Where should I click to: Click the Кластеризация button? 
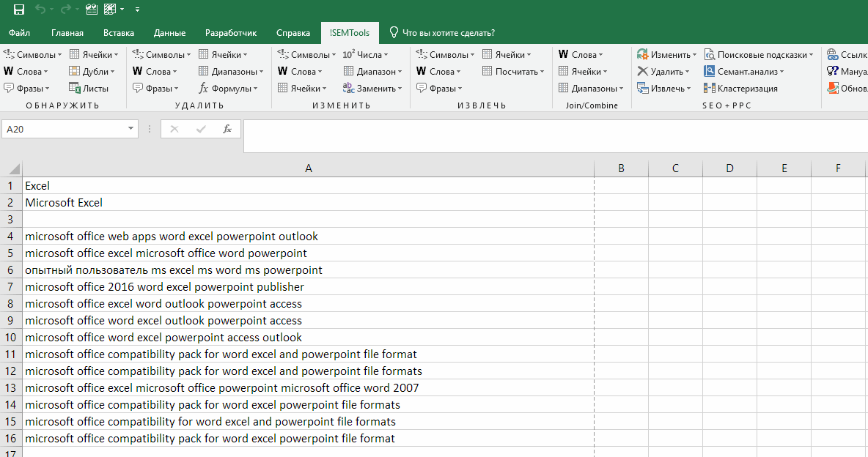click(740, 88)
